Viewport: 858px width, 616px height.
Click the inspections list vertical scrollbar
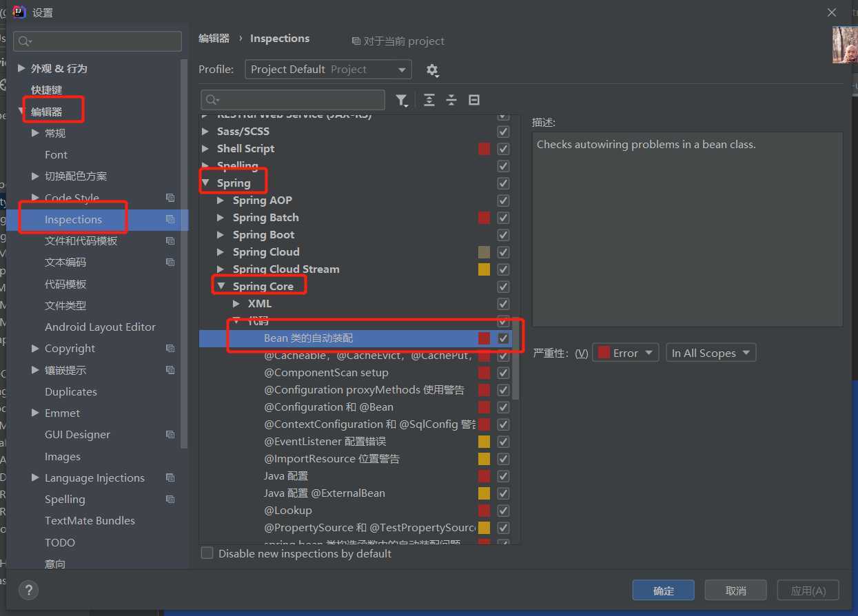[515, 358]
